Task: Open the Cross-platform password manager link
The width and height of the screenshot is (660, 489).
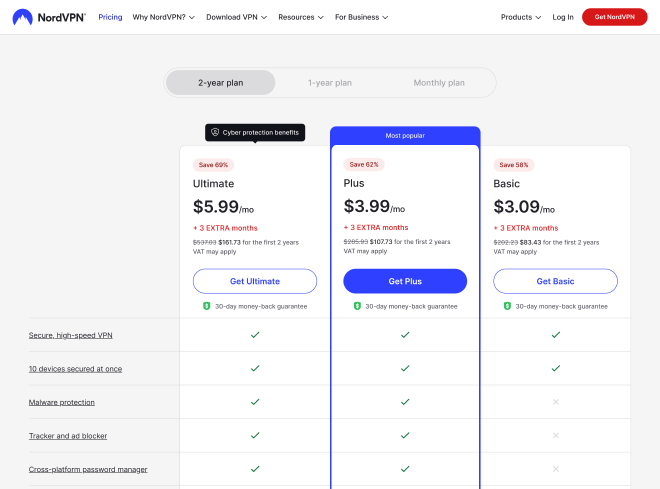Action: coord(88,469)
